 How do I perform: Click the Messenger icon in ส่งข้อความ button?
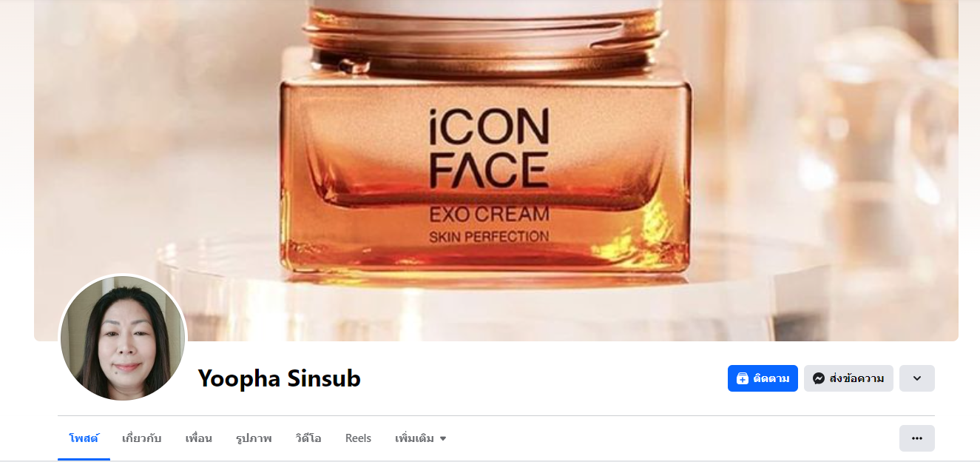[x=819, y=378]
